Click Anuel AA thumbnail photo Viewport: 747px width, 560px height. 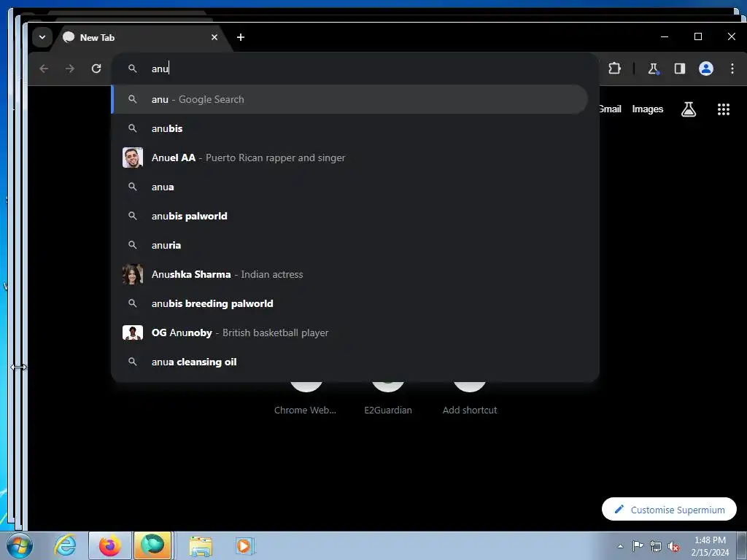click(133, 157)
